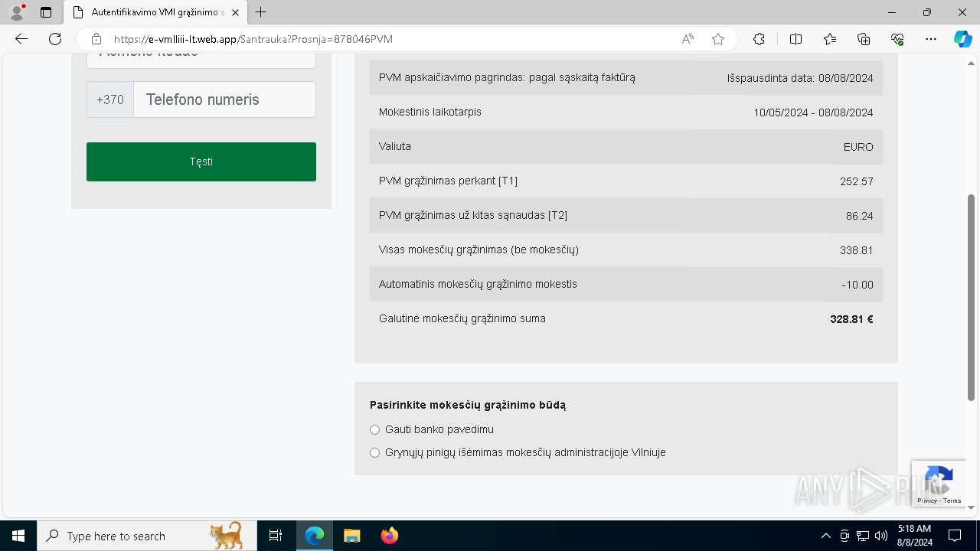This screenshot has width=980, height=551.
Task: Add this page to favorites
Action: [718, 39]
